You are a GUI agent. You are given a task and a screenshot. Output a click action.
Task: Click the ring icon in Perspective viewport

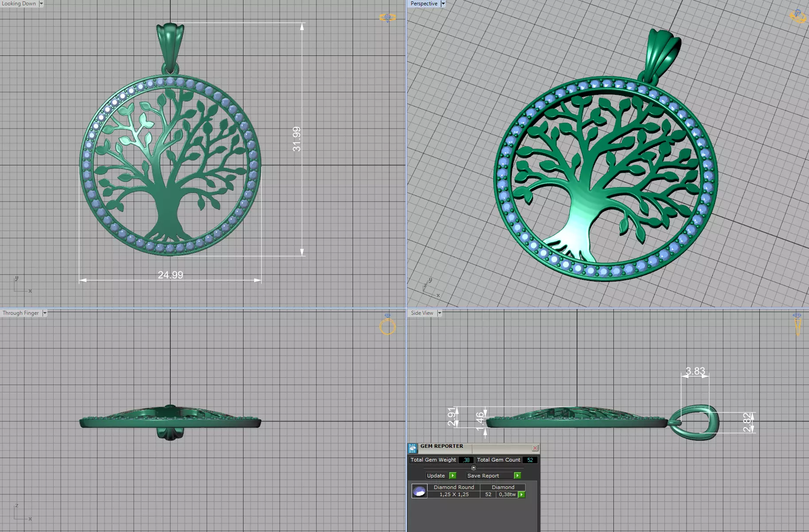pos(798,16)
